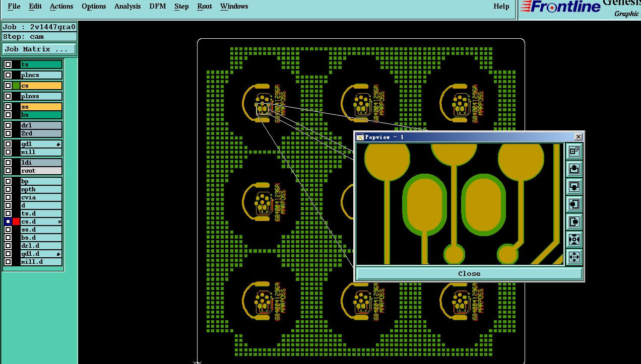The height and width of the screenshot is (364, 641).
Task: Select the 2rd layer name
Action: pos(41,133)
